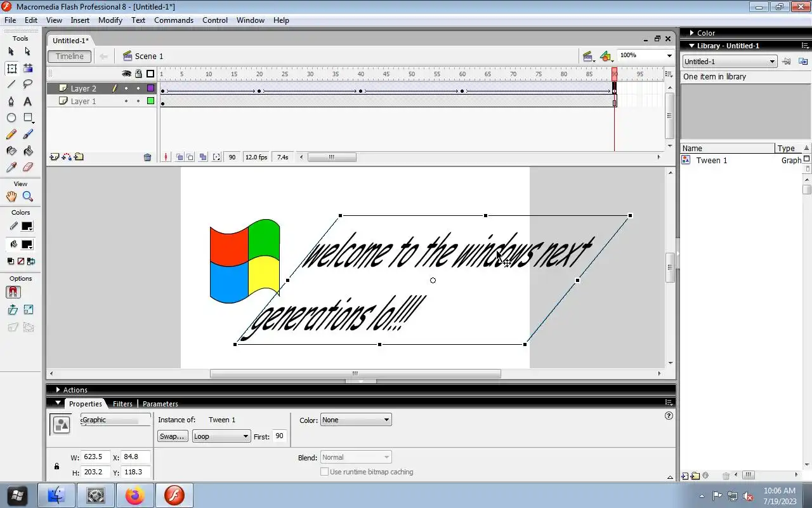Click the Insert Layer icon
Screen dimensions: 812x508
coord(55,157)
